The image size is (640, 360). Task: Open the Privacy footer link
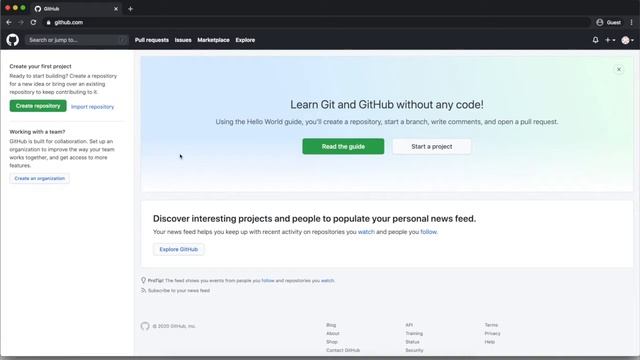point(493,333)
